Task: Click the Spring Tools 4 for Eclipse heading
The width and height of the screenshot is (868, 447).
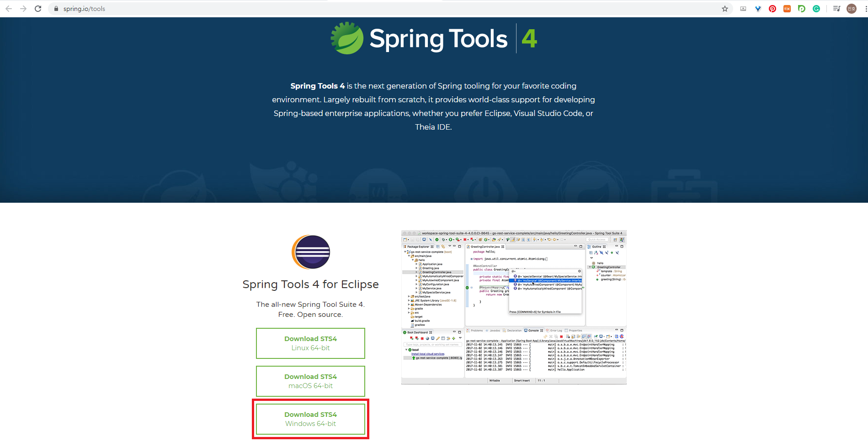Action: 310,284
